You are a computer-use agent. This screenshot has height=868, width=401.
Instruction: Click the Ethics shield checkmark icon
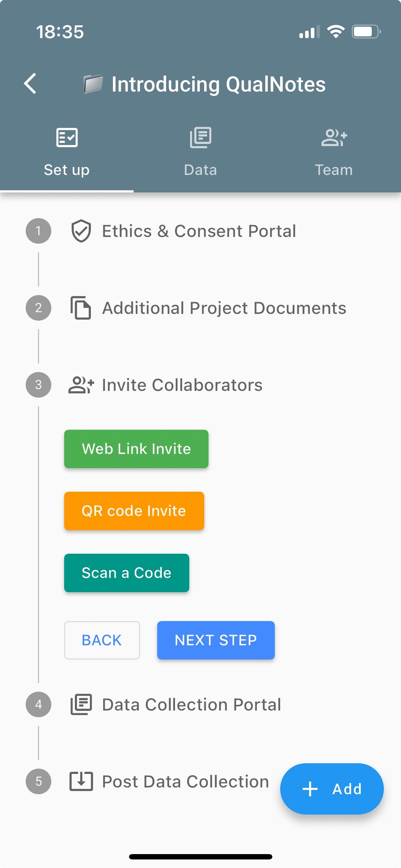81,231
